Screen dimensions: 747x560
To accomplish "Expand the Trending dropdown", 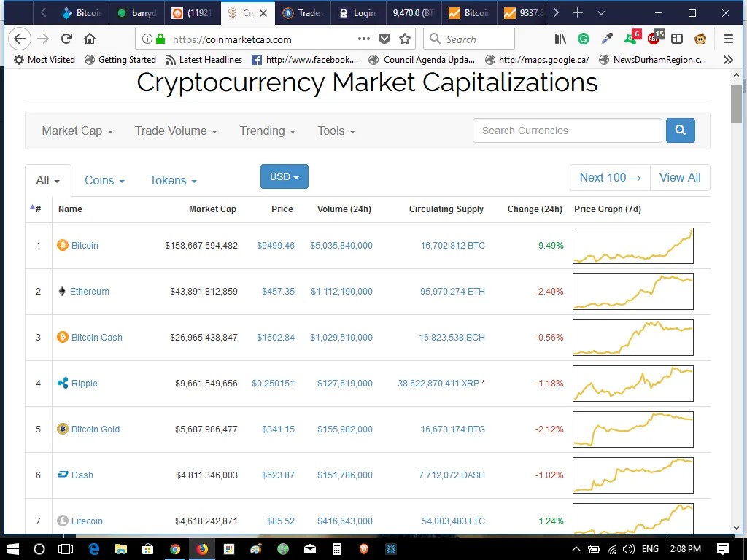I will pyautogui.click(x=267, y=131).
